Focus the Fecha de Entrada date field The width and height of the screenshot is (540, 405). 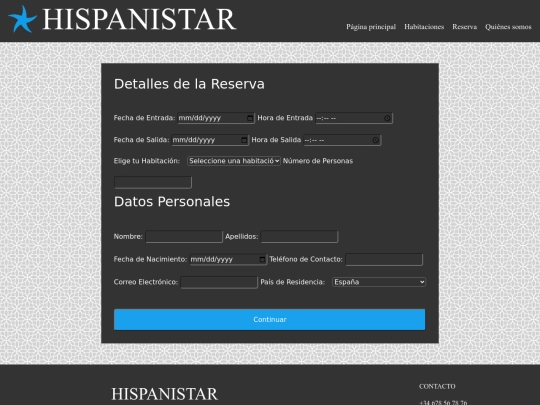point(216,118)
